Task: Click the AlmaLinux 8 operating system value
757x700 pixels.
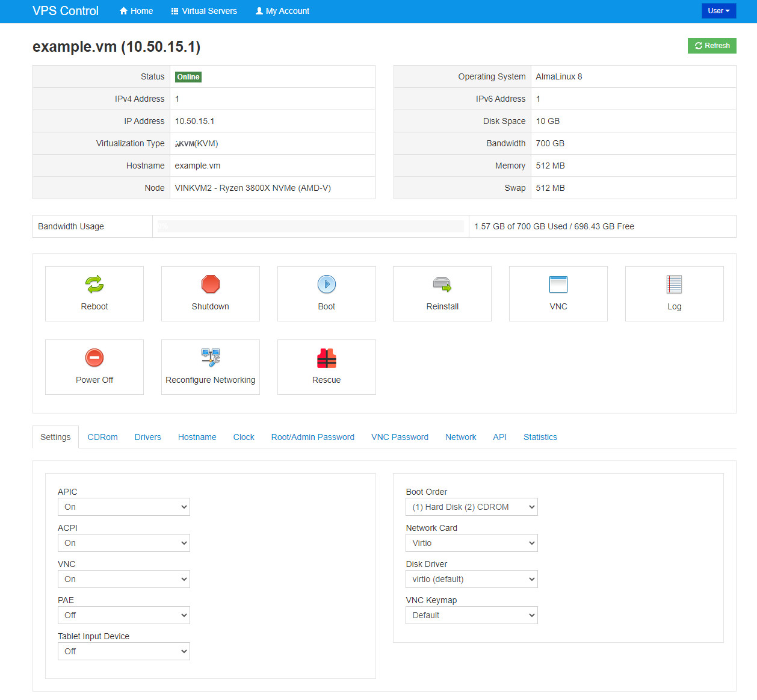Action: [x=559, y=76]
